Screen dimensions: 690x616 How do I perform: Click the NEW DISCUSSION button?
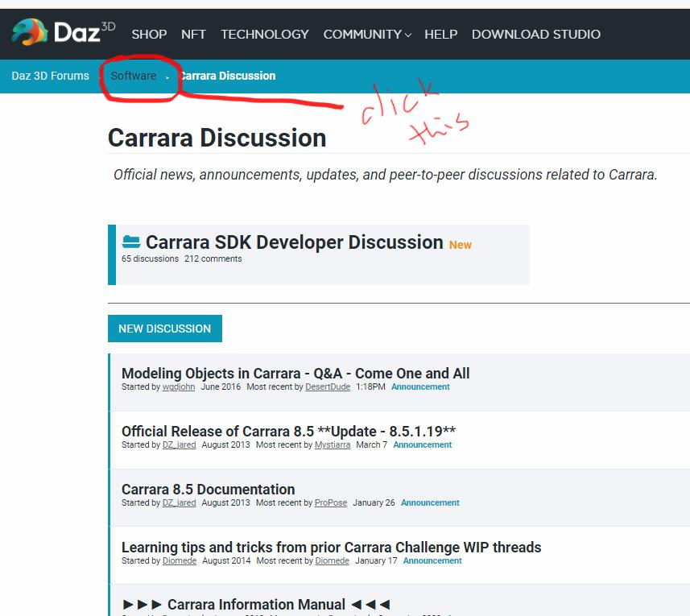coord(164,329)
